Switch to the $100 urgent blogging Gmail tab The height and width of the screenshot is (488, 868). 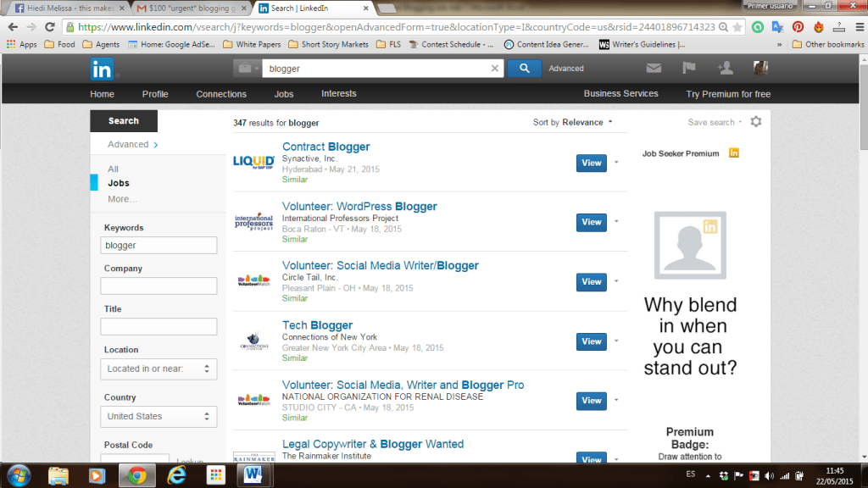click(x=192, y=8)
